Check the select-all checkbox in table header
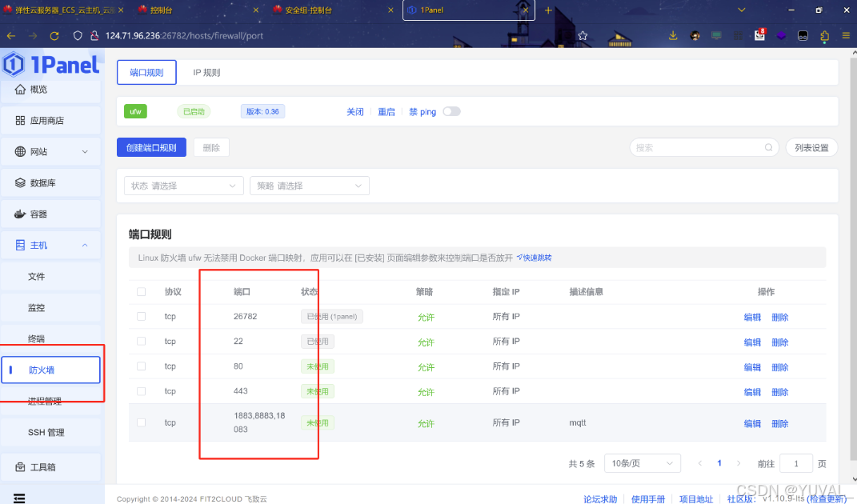Viewport: 857px width, 504px height. 141,292
